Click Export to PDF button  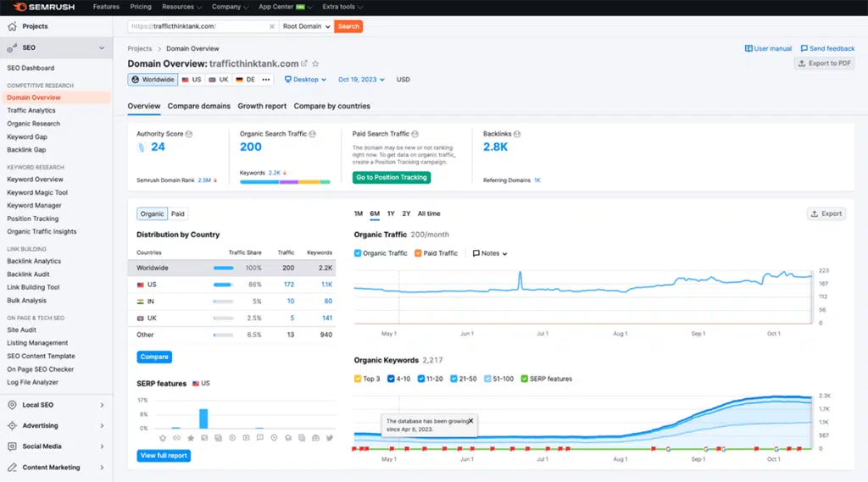pos(824,64)
